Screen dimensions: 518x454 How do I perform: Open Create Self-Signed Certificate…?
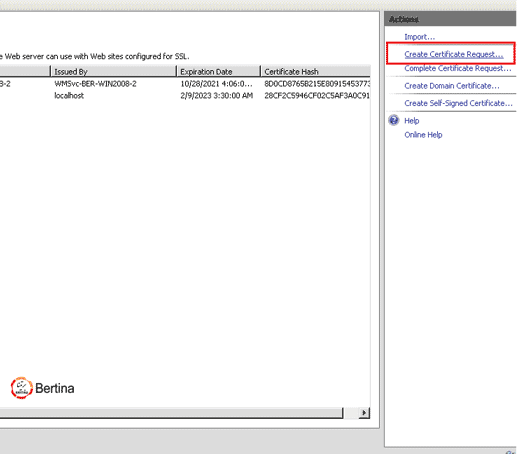point(458,103)
